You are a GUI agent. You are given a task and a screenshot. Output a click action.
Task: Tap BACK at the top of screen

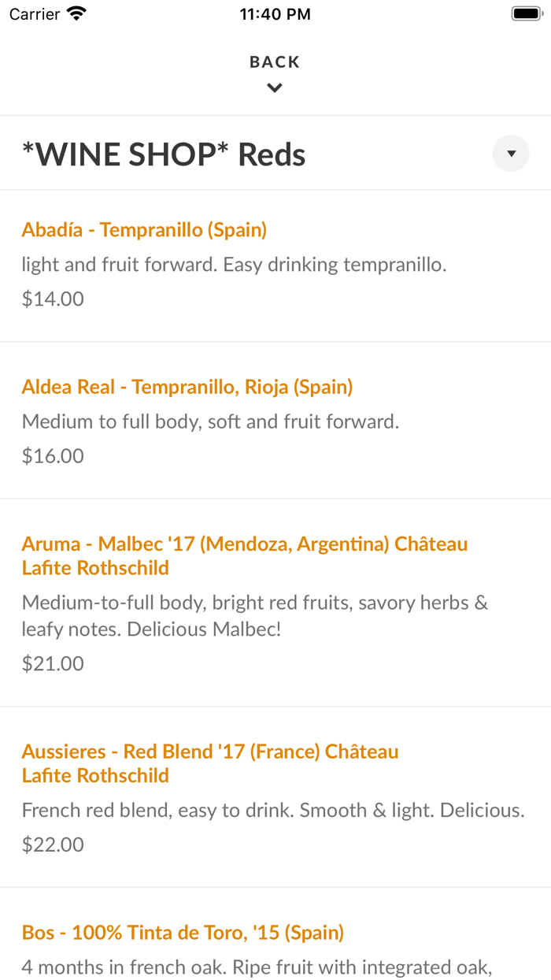pyautogui.click(x=275, y=61)
